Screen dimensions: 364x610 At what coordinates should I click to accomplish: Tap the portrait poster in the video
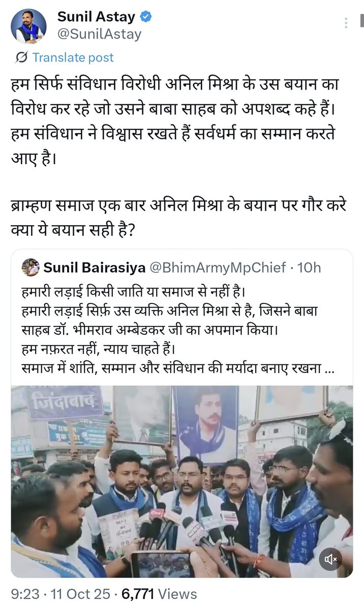207,422
